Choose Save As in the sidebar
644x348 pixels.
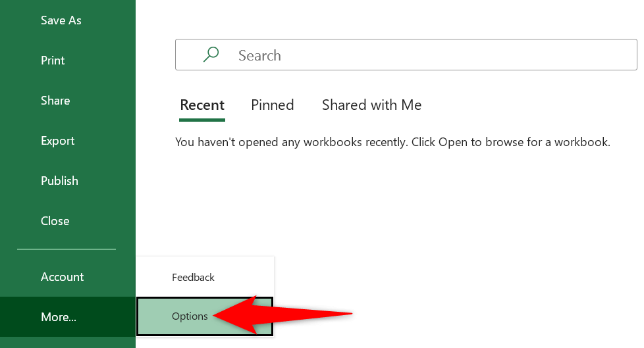(x=61, y=20)
